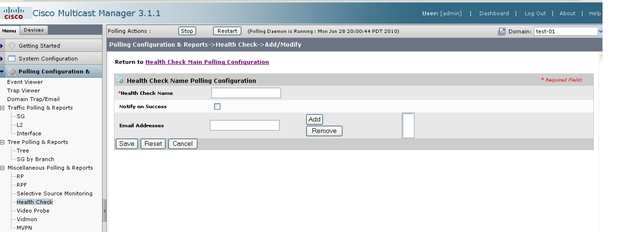Click the email addresses list box

click(408, 125)
